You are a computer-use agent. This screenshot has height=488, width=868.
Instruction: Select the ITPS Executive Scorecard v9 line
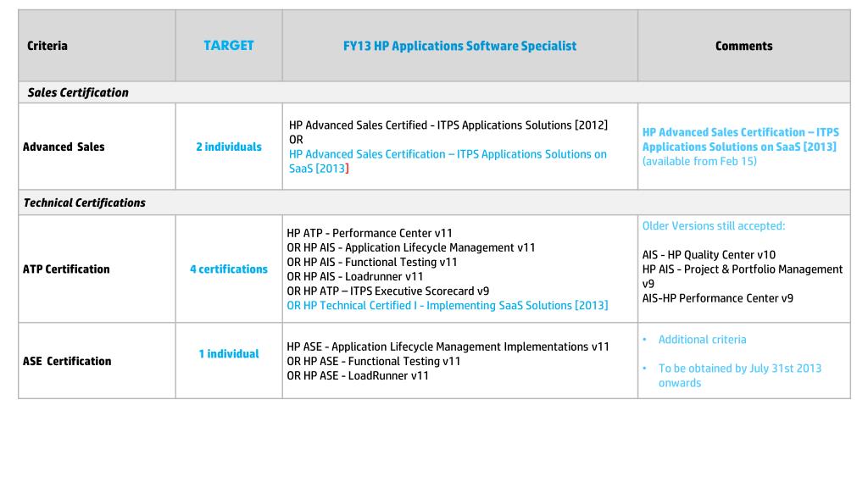point(387,291)
